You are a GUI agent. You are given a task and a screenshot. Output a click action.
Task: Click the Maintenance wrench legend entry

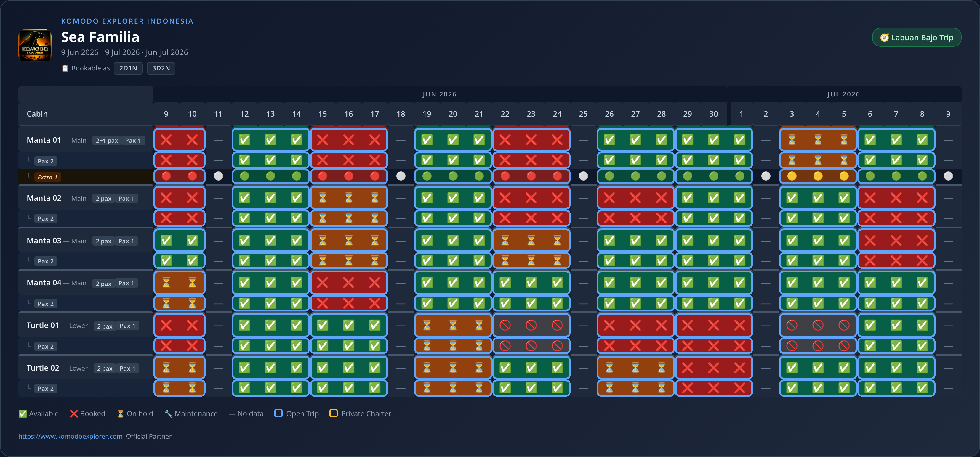coord(191,413)
